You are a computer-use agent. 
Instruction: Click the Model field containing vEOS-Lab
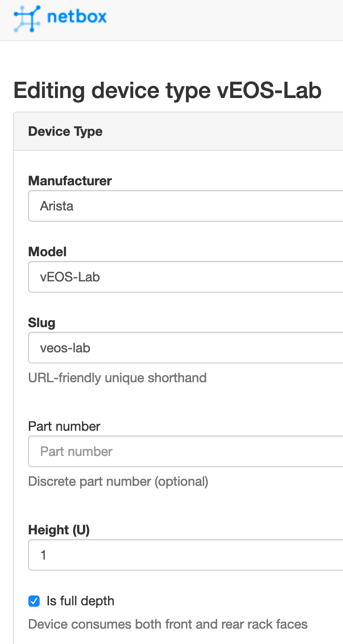pyautogui.click(x=185, y=277)
